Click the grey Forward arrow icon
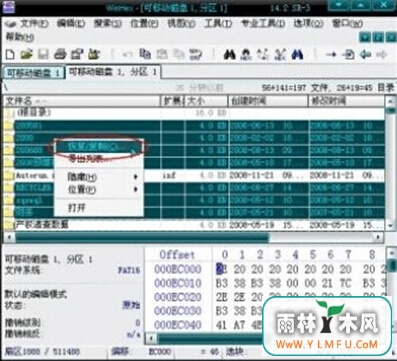The image size is (397, 361). pyautogui.click(x=382, y=54)
